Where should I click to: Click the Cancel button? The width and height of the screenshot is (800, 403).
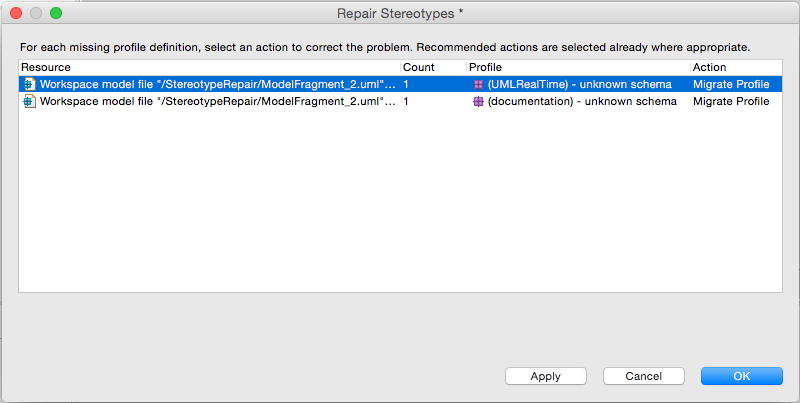(643, 376)
